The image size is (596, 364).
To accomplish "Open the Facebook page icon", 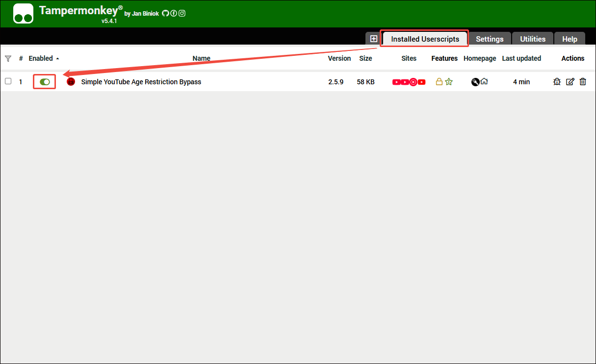I will pos(174,13).
